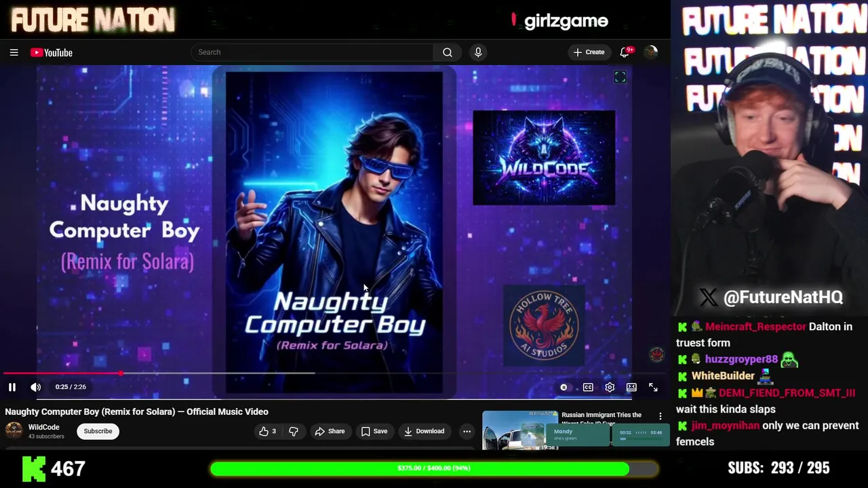Open more actions ellipsis beside Download
Screen dimensions: 868x488
[467, 431]
